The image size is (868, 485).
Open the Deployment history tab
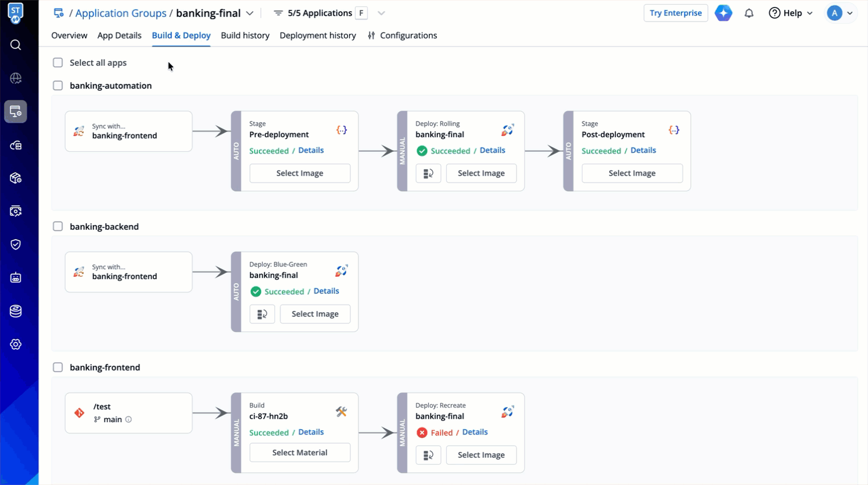point(317,35)
